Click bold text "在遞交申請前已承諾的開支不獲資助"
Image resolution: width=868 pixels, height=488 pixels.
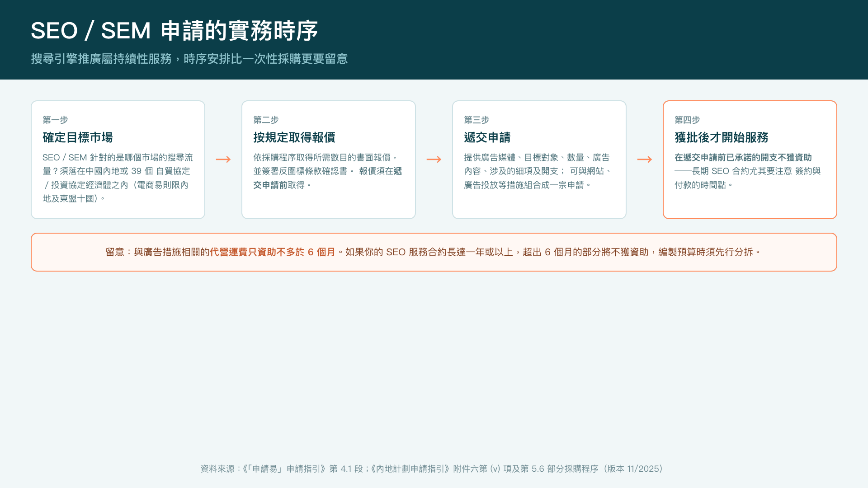point(743,157)
